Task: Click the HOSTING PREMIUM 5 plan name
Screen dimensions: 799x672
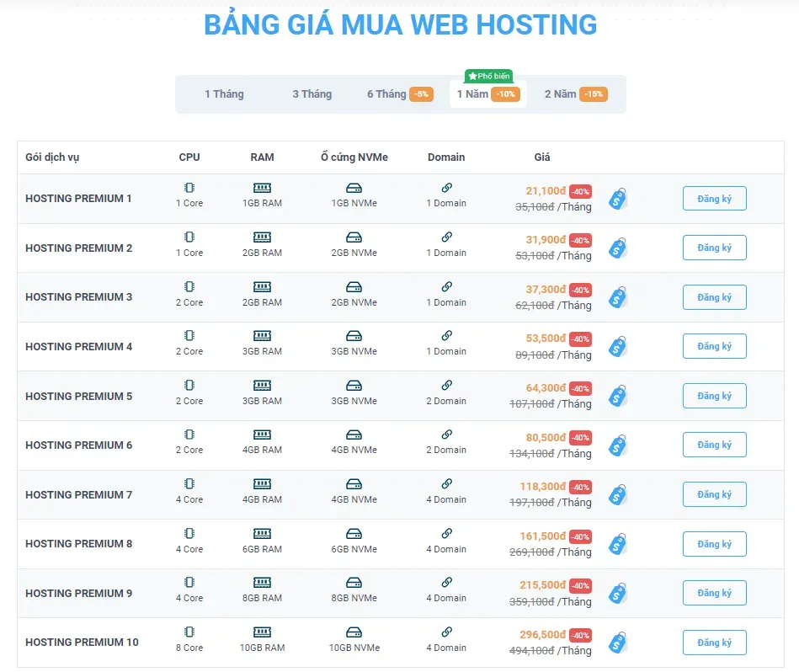Action: tap(78, 397)
